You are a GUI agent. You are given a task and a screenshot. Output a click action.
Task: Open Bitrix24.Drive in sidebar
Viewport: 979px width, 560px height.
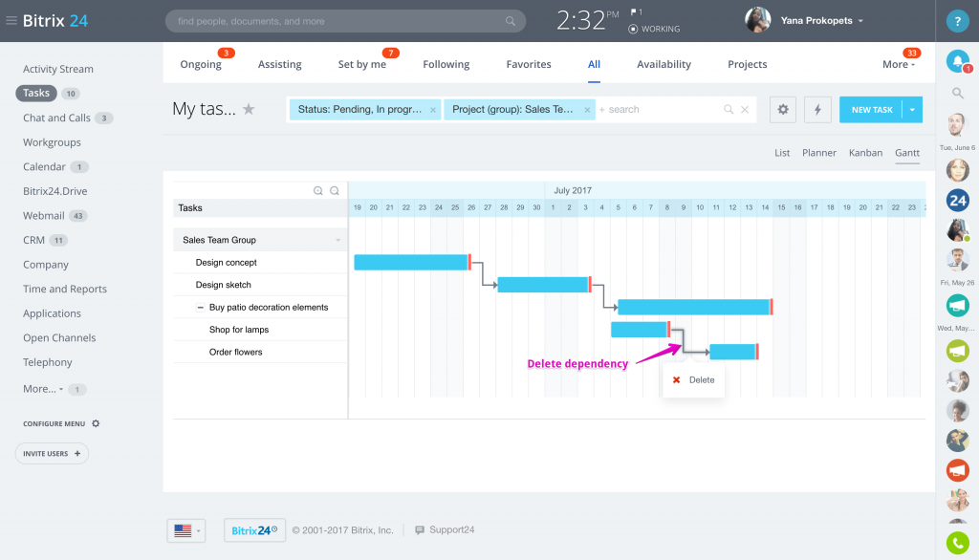click(54, 192)
